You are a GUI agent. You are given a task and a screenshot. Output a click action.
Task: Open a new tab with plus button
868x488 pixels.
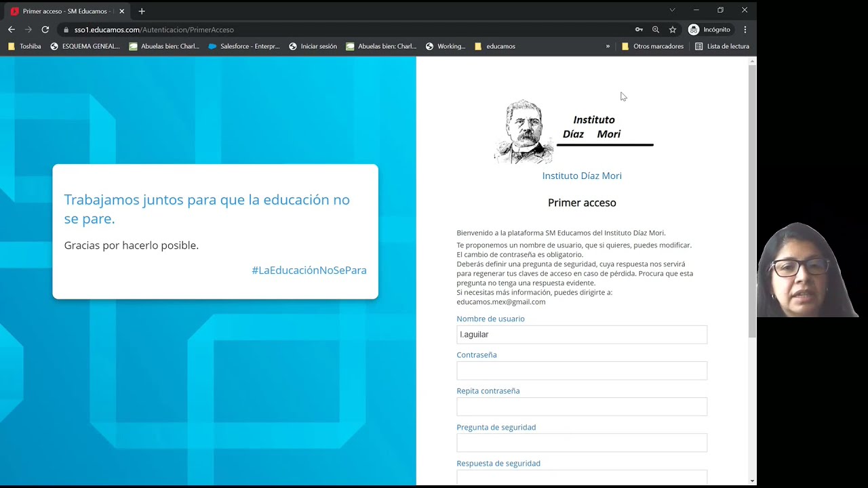point(142,11)
